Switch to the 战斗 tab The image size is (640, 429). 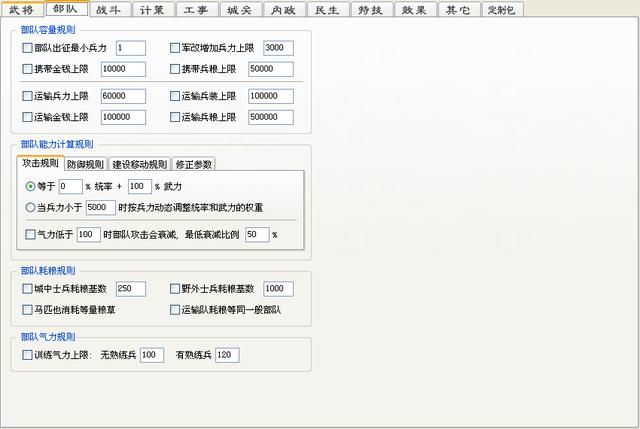[x=109, y=9]
